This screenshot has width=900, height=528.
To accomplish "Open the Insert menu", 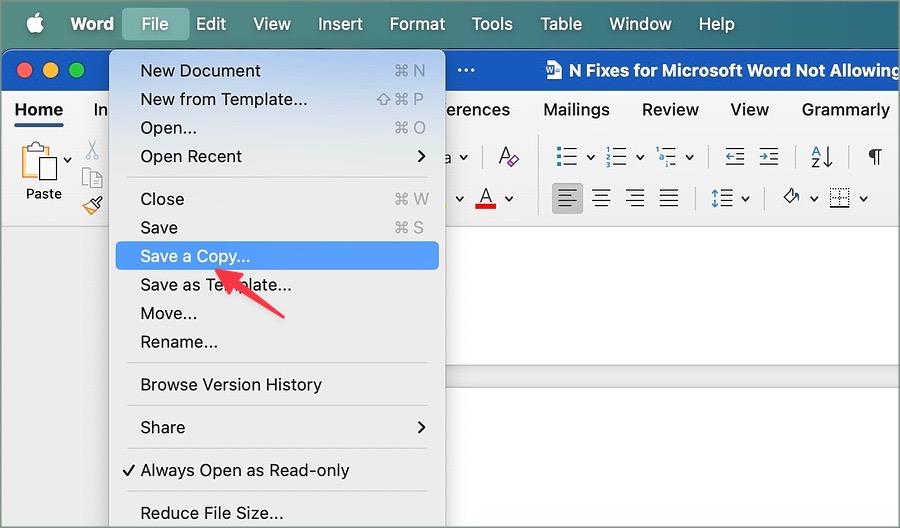I will [340, 24].
